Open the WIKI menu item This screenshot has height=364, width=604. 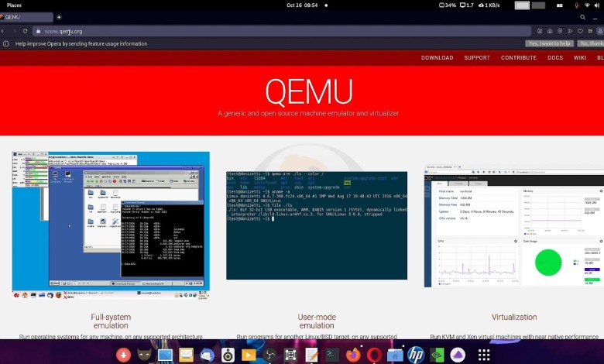pyautogui.click(x=580, y=58)
